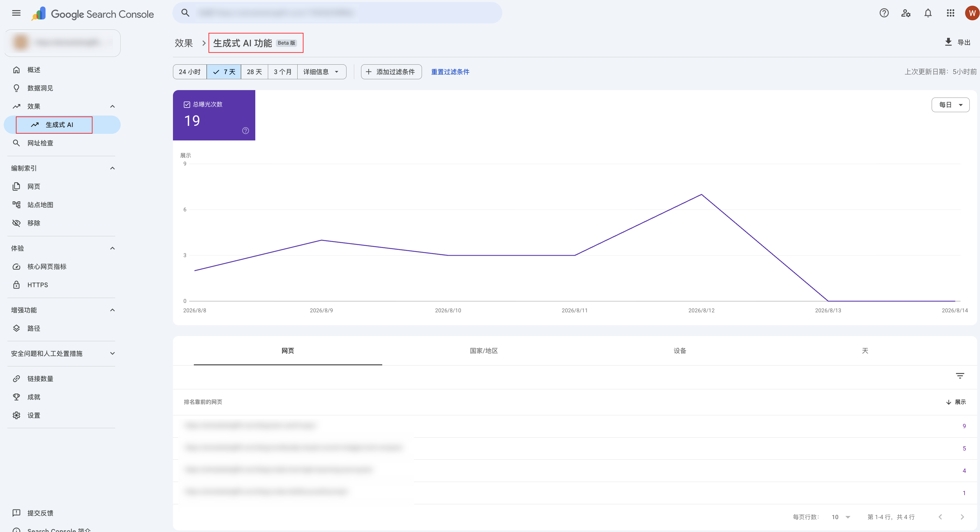Collapse the 体验 section
The width and height of the screenshot is (980, 532).
point(112,249)
